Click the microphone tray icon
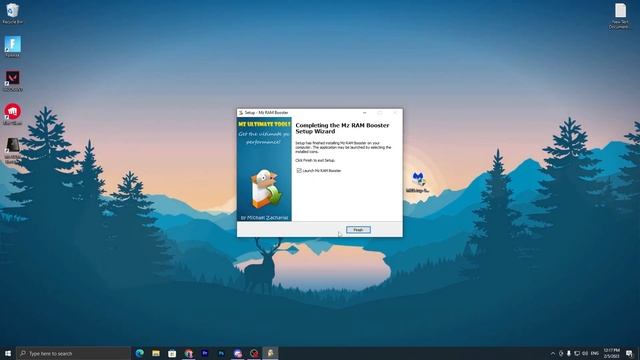Viewport: 640px width, 360px height. click(x=569, y=353)
